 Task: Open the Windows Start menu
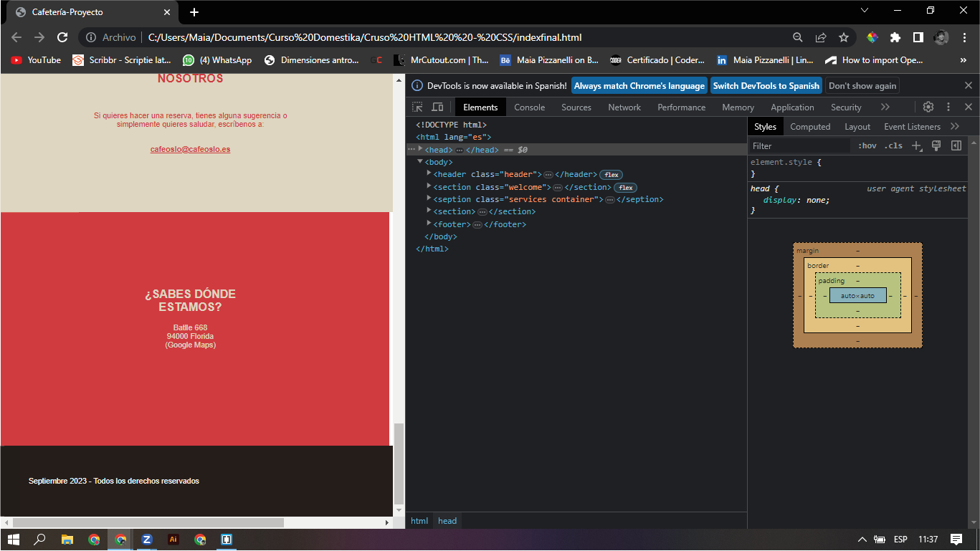coord(14,540)
